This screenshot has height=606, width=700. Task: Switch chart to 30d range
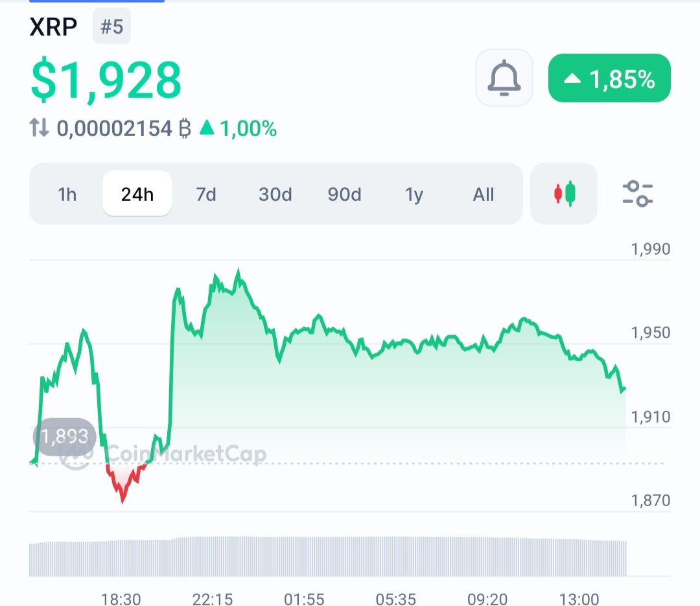pos(275,194)
